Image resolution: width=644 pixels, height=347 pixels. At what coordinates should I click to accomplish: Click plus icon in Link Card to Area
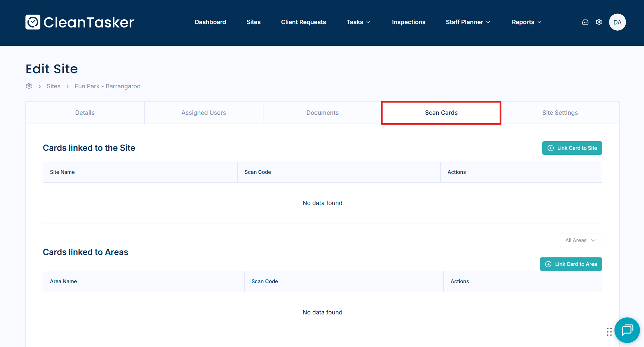pos(548,264)
